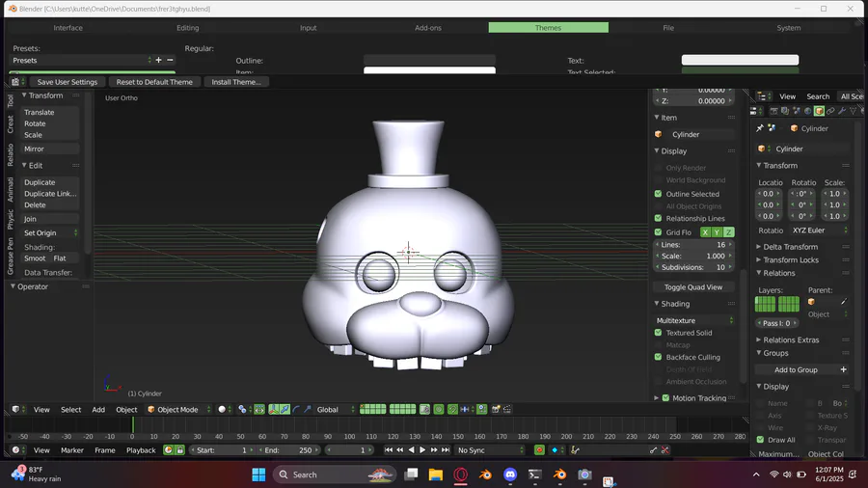Uncheck the Outline Selected checkbox
The image size is (868, 488).
coord(658,194)
